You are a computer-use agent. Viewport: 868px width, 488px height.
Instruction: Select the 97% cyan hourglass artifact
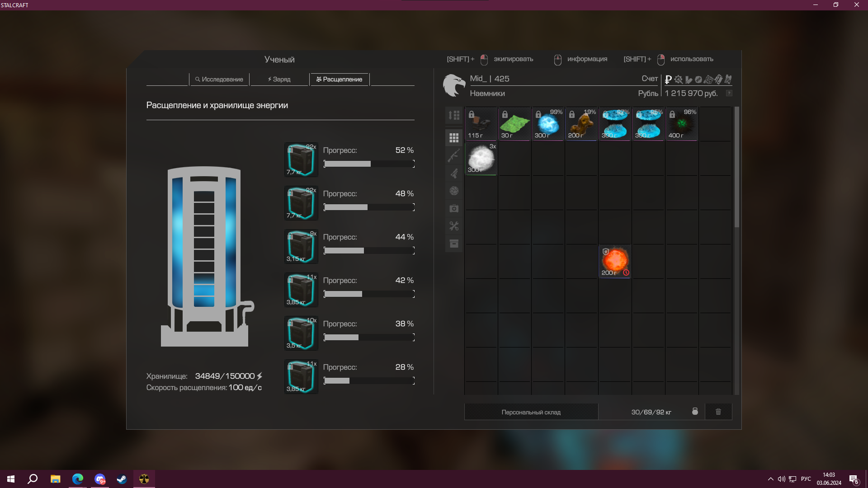615,124
